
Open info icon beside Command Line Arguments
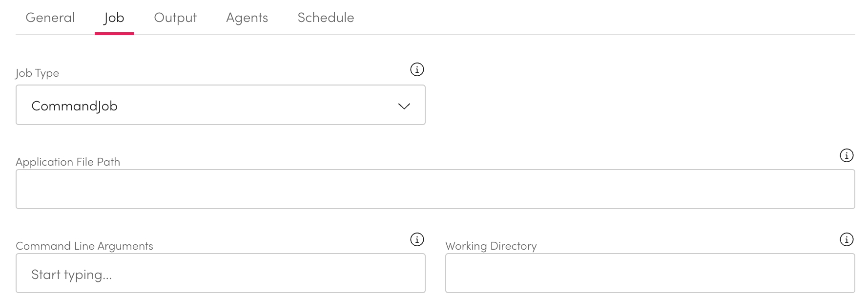417,239
